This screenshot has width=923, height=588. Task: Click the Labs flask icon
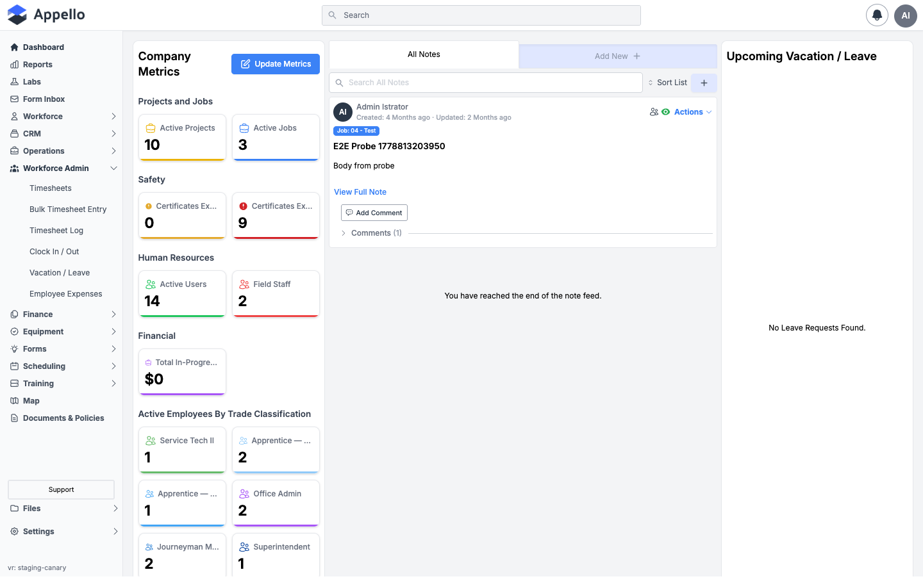pos(14,82)
